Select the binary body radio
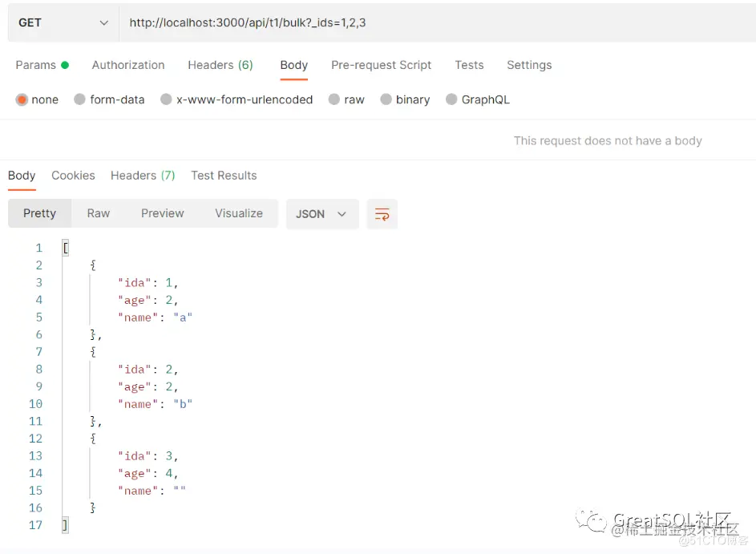Viewport: 756px width, 554px height. [x=386, y=99]
